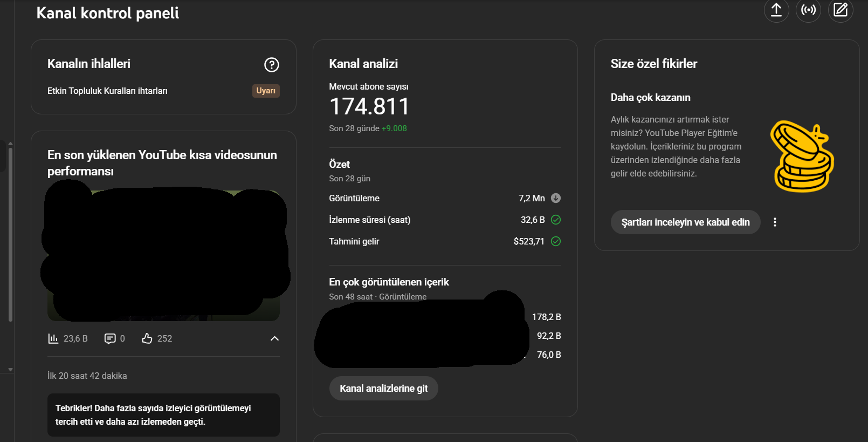Click the upload videos arrow icon

(x=776, y=10)
